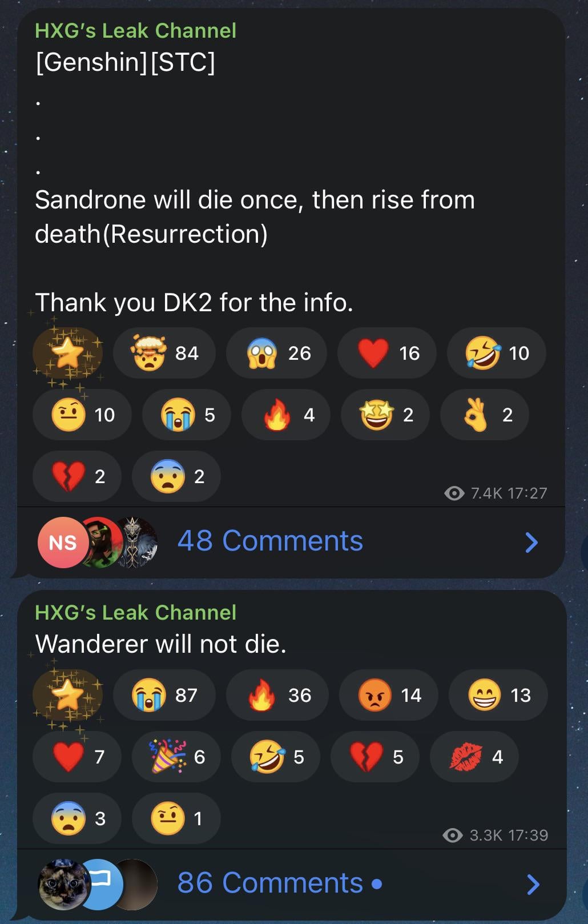Expand comments arrow on Wanderer post
Screen dimensions: 588x924
(532, 884)
